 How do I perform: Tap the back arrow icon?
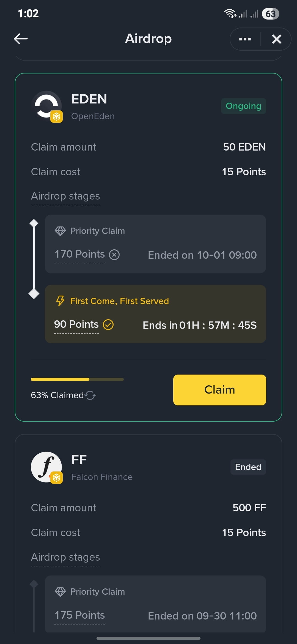tap(21, 39)
